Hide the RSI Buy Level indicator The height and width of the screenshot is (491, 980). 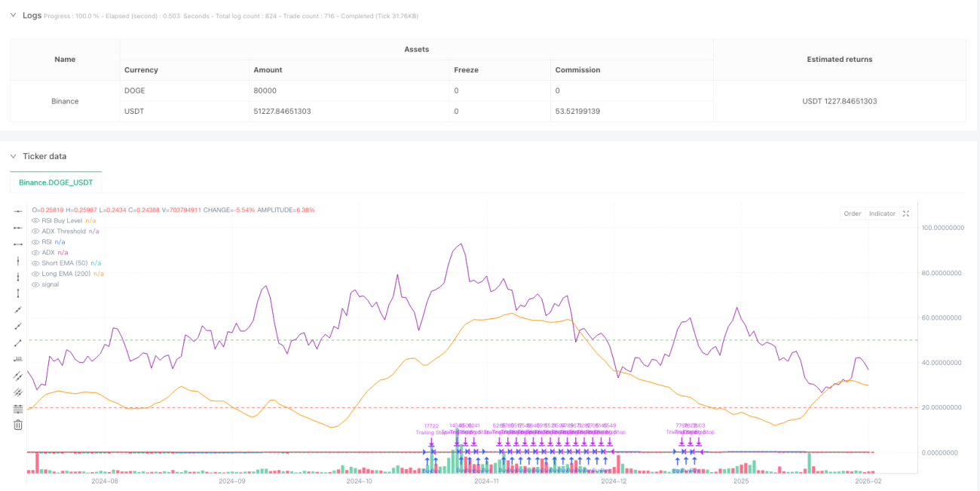click(x=35, y=220)
